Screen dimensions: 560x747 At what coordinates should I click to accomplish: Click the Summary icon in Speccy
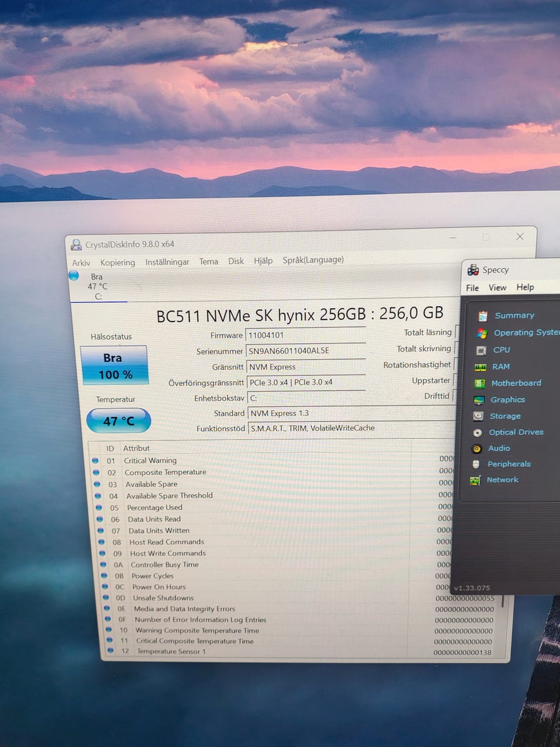coord(483,316)
